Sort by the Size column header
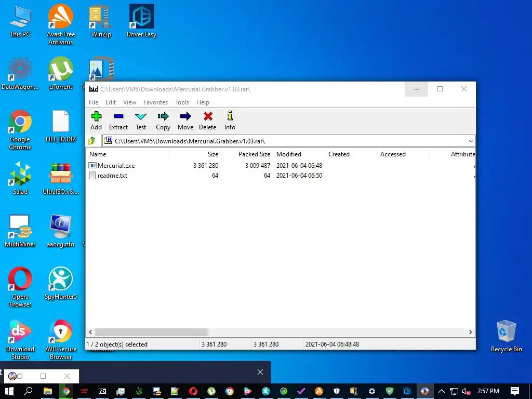The height and width of the screenshot is (399, 532). coord(195,154)
